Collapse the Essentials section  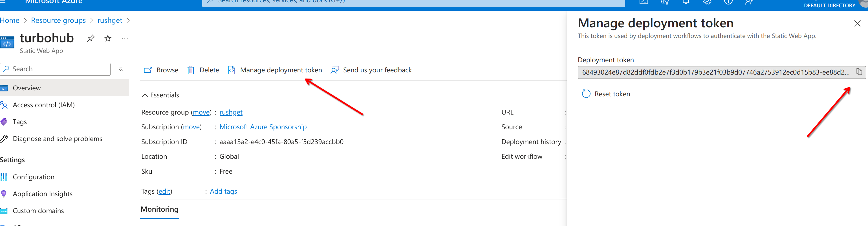click(160, 95)
